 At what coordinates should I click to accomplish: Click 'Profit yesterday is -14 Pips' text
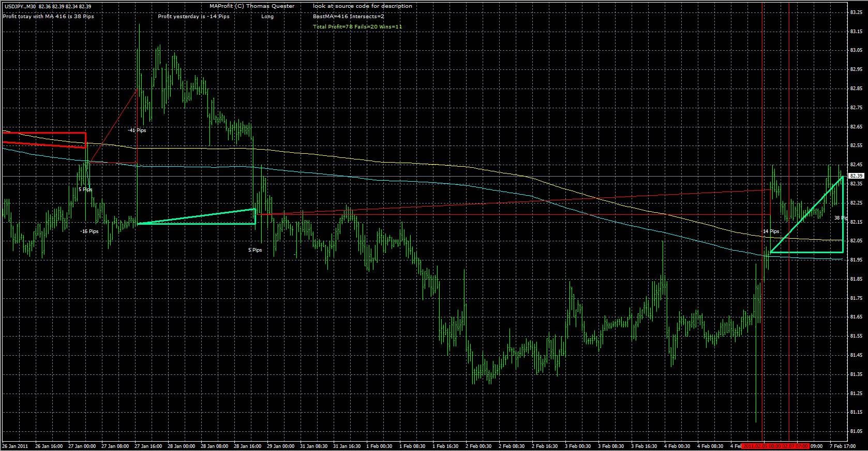(x=193, y=17)
